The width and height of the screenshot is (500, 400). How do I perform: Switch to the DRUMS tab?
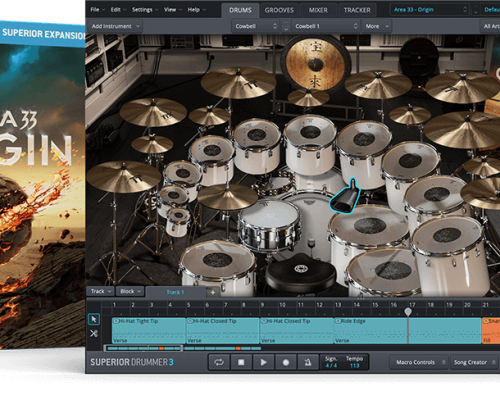pos(240,10)
